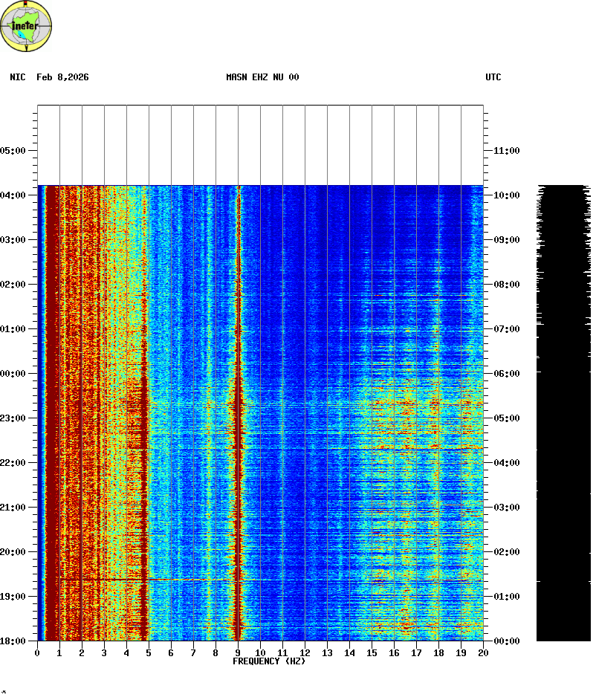
Task: Click the MASN EHZ NU 00 station title
Action: click(x=262, y=77)
